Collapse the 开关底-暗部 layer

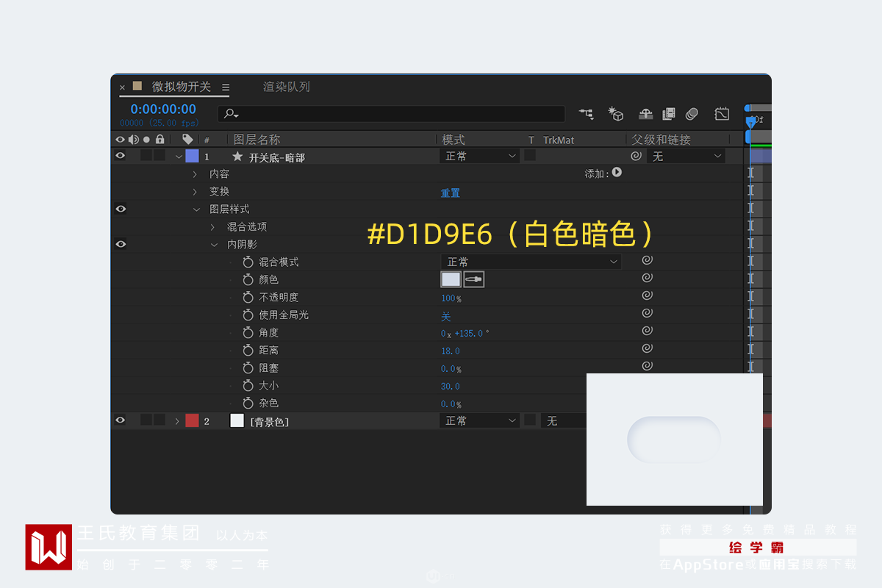pyautogui.click(x=179, y=157)
